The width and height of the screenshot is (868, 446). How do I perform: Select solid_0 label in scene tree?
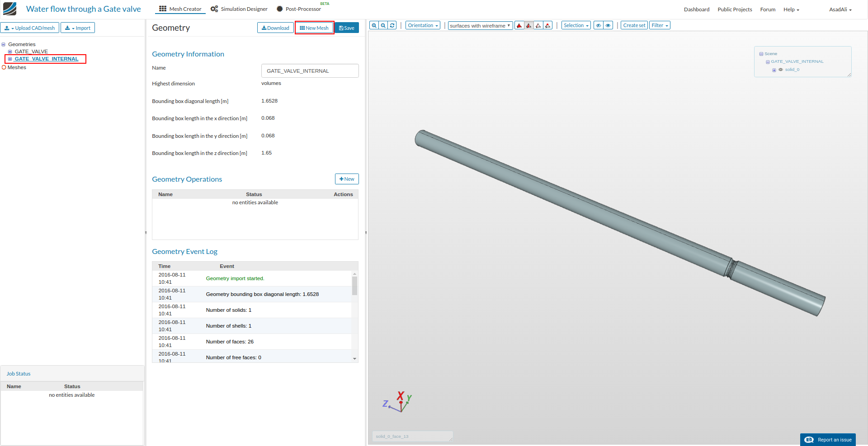(792, 70)
